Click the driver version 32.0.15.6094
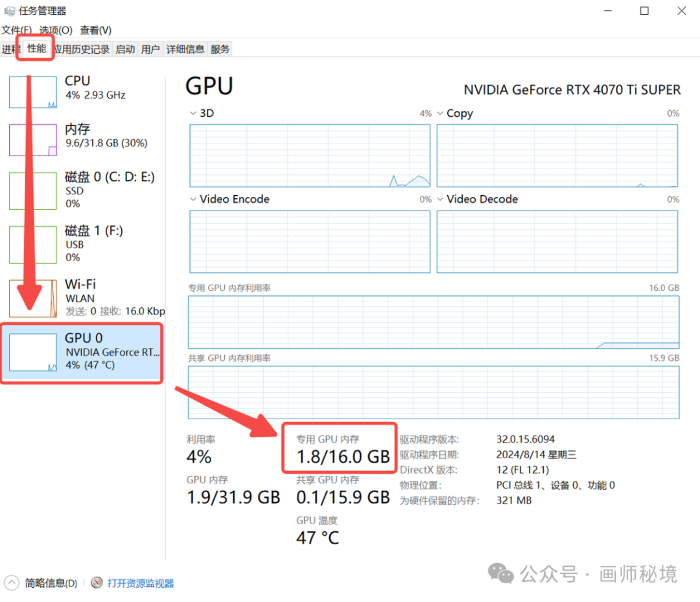 point(526,439)
